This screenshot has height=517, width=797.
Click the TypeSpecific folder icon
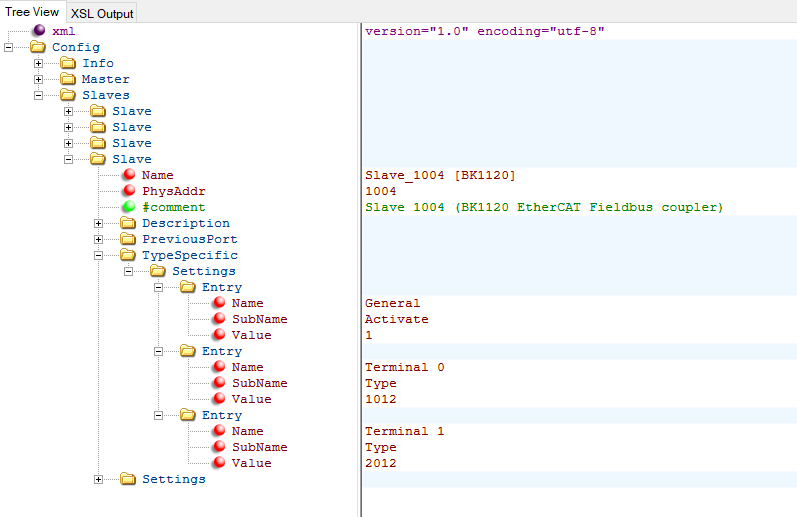coord(128,255)
